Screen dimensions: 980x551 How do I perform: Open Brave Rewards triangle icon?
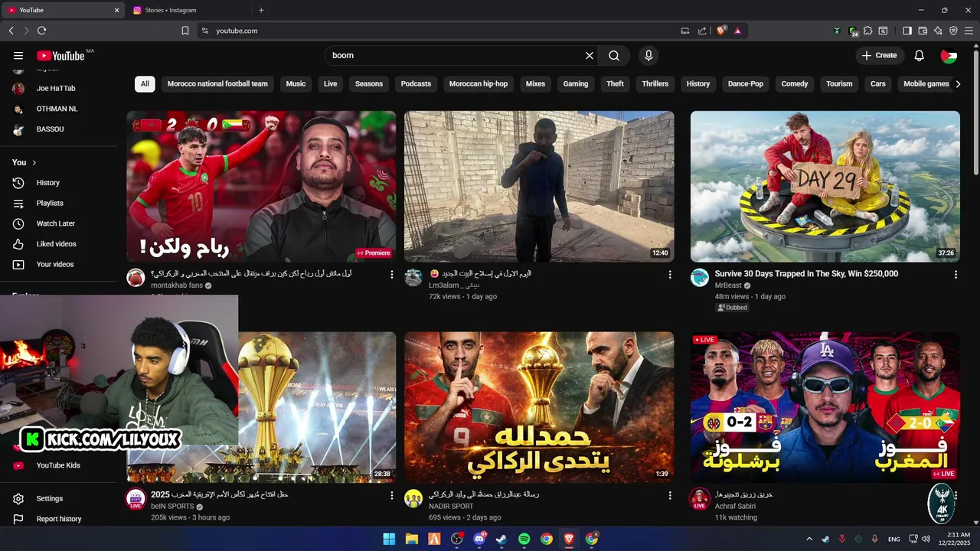pos(737,31)
